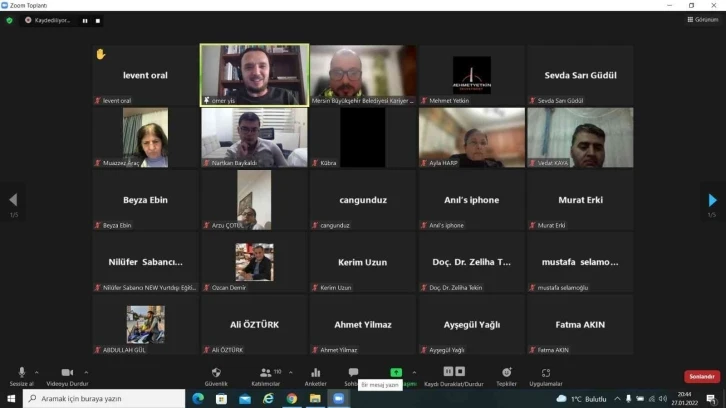Open the Tepkiler reactions icon
Screen dimensions: 726x408
click(506, 373)
